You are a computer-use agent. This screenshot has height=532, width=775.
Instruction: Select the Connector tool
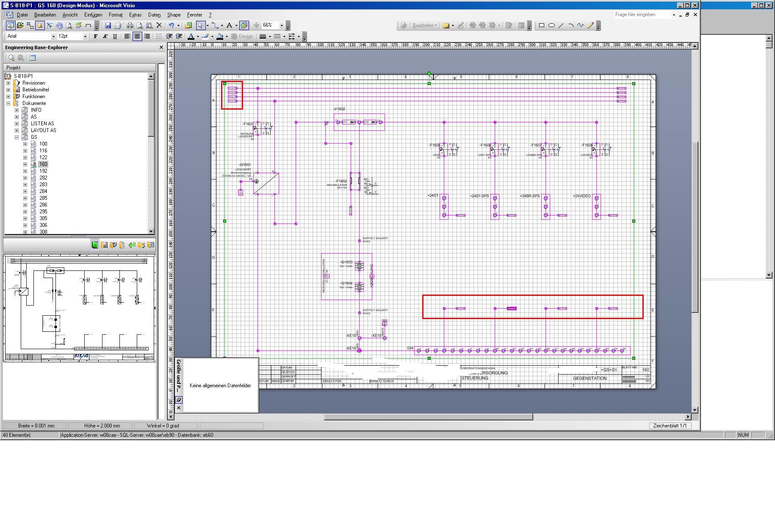click(x=216, y=25)
